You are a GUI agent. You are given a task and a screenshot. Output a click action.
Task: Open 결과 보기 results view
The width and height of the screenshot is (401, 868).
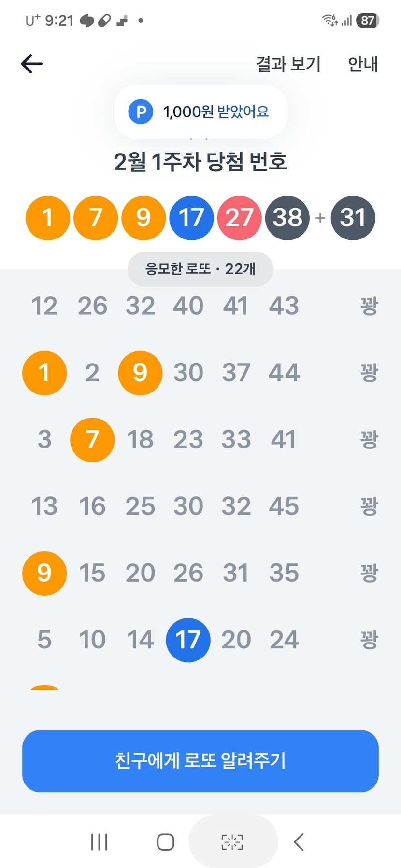288,64
